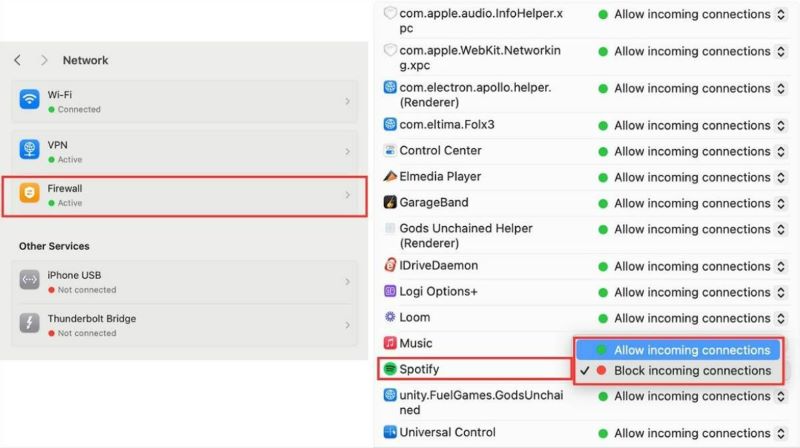Click the Spotify app name
The height and width of the screenshot is (448, 800).
419,369
